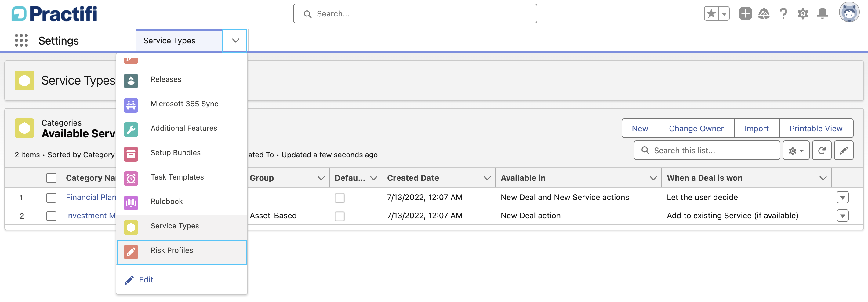Click the Edit pencil icon in menu
The width and height of the screenshot is (868, 302).
129,280
